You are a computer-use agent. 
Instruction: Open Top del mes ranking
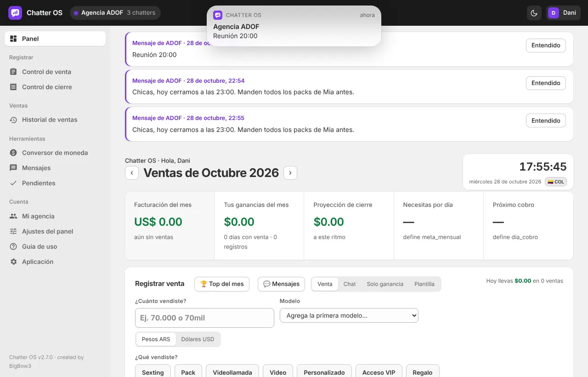coord(222,284)
